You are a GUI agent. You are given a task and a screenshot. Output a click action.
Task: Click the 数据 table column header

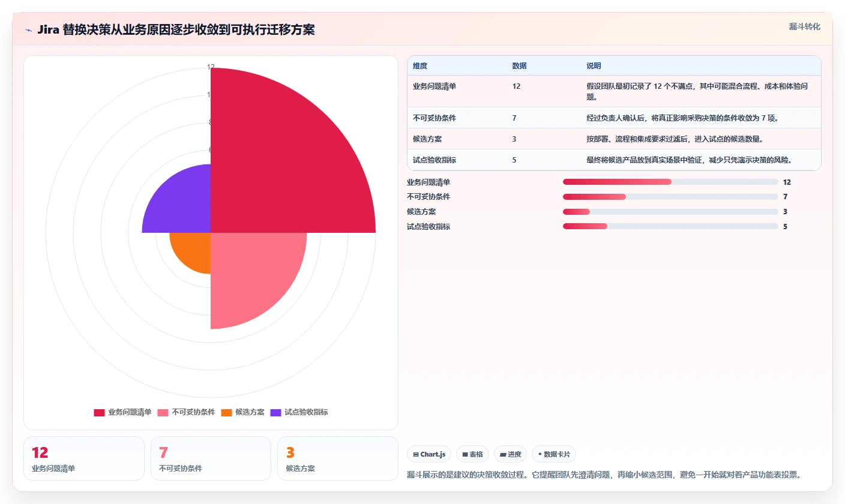click(519, 66)
